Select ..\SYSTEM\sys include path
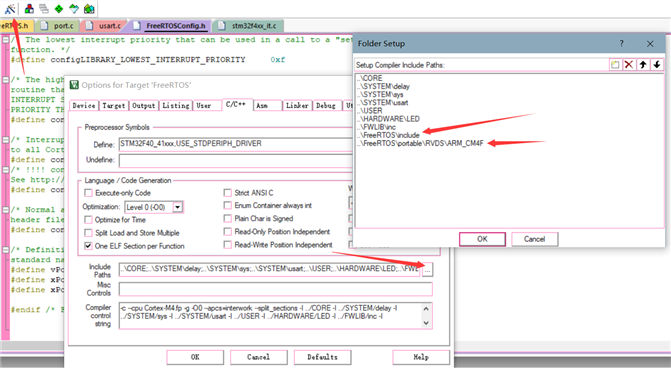 (380, 95)
